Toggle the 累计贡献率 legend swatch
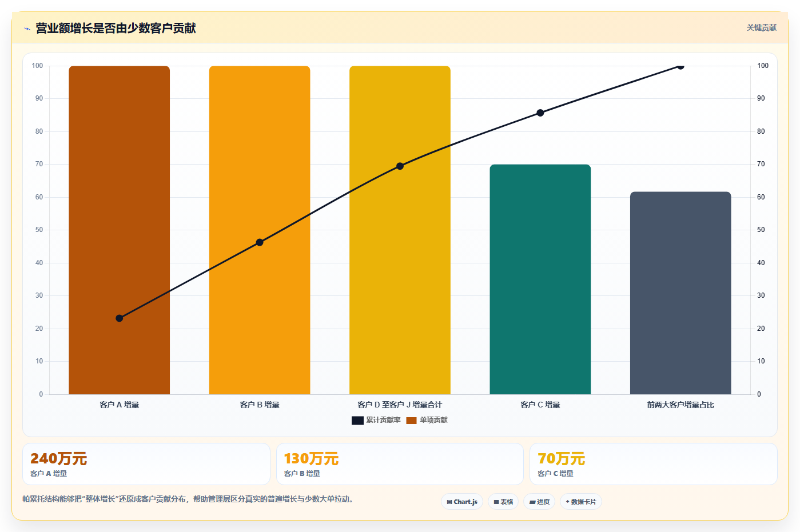Image resolution: width=800 pixels, height=532 pixels. pyautogui.click(x=357, y=421)
